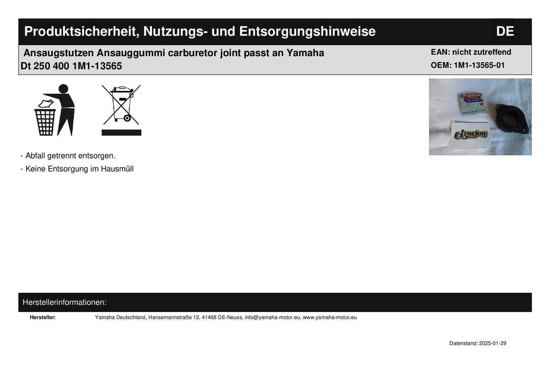554x392 pixels.
Task: Click the Produktsicherheit page title
Action: pyautogui.click(x=200, y=31)
